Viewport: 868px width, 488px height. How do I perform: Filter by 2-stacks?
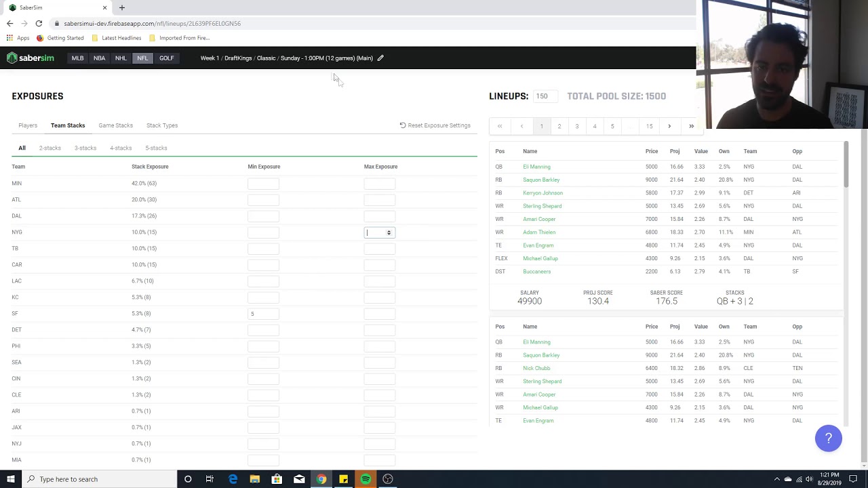pos(50,148)
